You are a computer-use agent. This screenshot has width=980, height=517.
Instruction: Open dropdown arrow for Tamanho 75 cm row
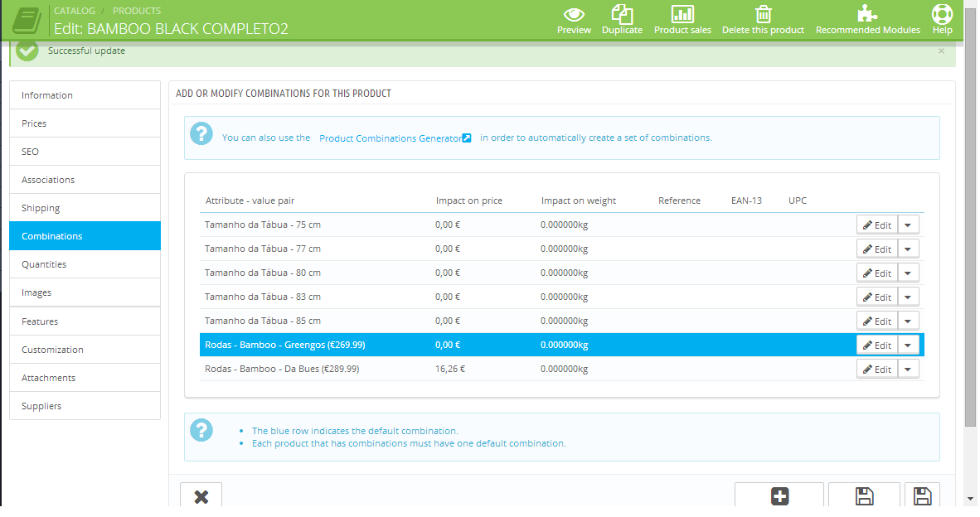click(x=908, y=225)
